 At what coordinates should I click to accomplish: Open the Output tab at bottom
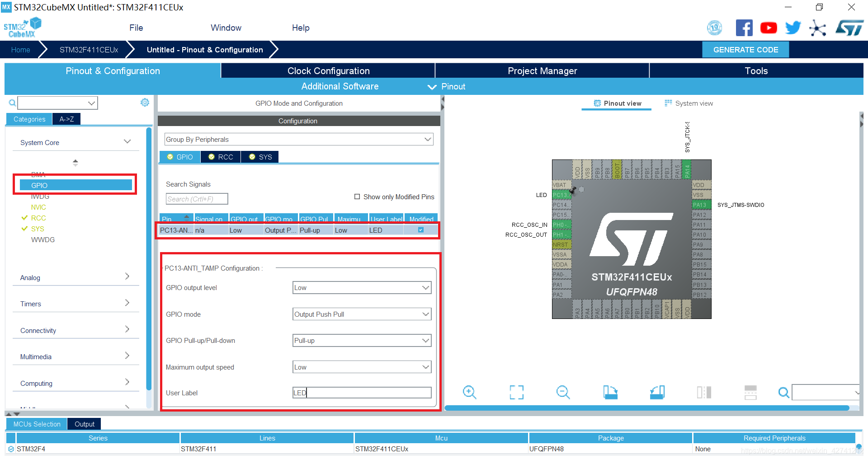click(x=85, y=424)
